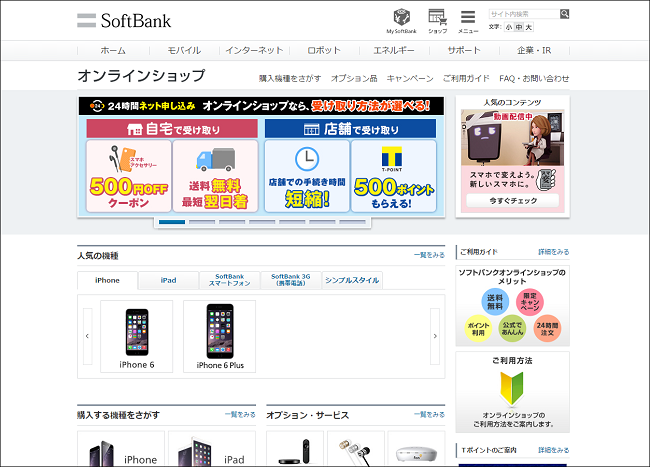
Task: Select the second carousel slide indicator
Action: click(x=202, y=222)
